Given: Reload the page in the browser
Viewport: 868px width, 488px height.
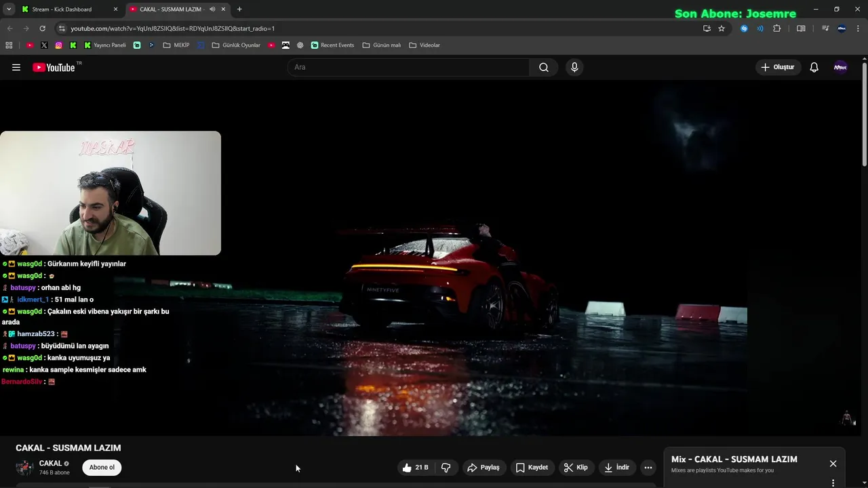Looking at the screenshot, I should click(42, 28).
